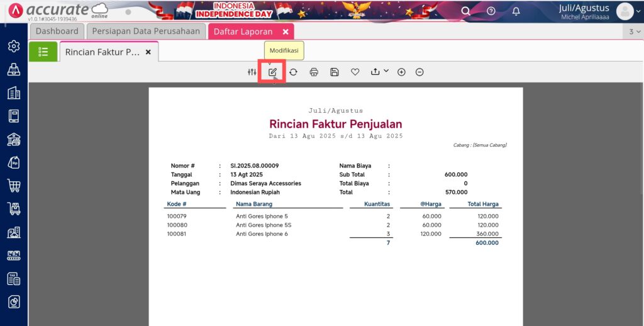The width and height of the screenshot is (644, 326).
Task: Select the Rincian Faktur P... sub-tab
Action: coord(103,52)
